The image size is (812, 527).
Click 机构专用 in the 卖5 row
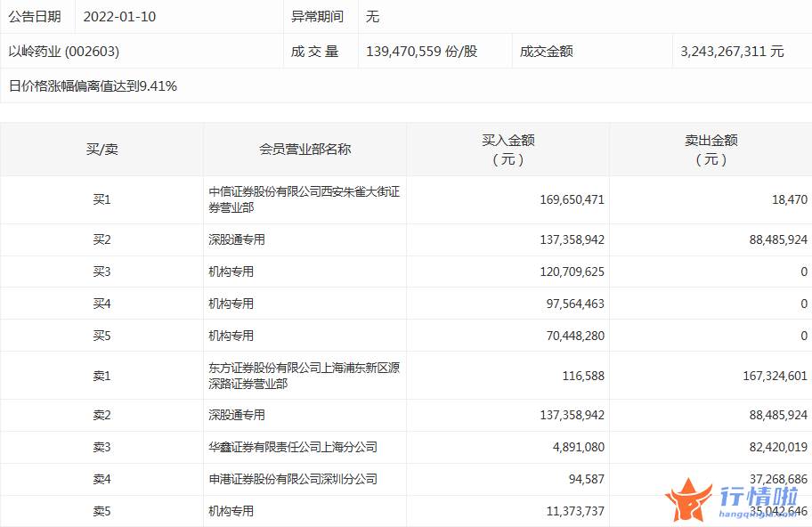tap(231, 512)
